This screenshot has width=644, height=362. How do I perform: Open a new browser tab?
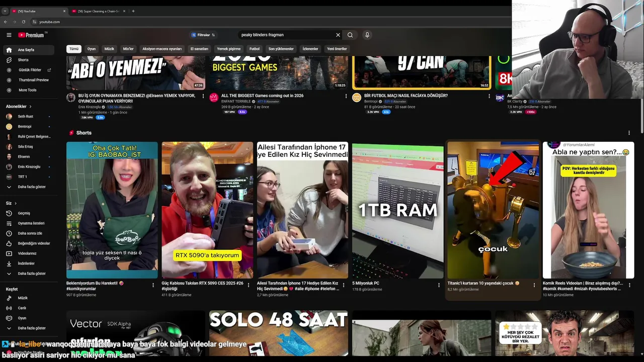pyautogui.click(x=133, y=11)
